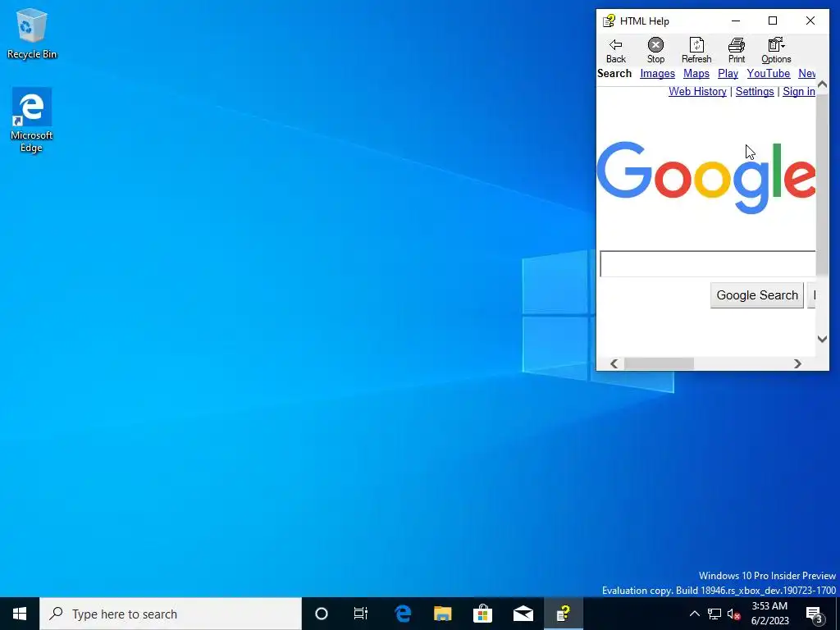
Task: Open the Windows Start menu
Action: 20,614
